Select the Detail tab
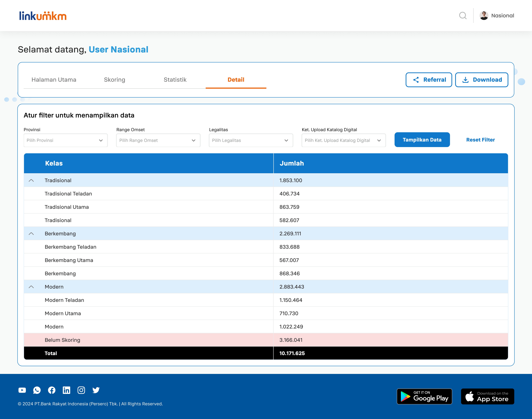 click(x=236, y=80)
